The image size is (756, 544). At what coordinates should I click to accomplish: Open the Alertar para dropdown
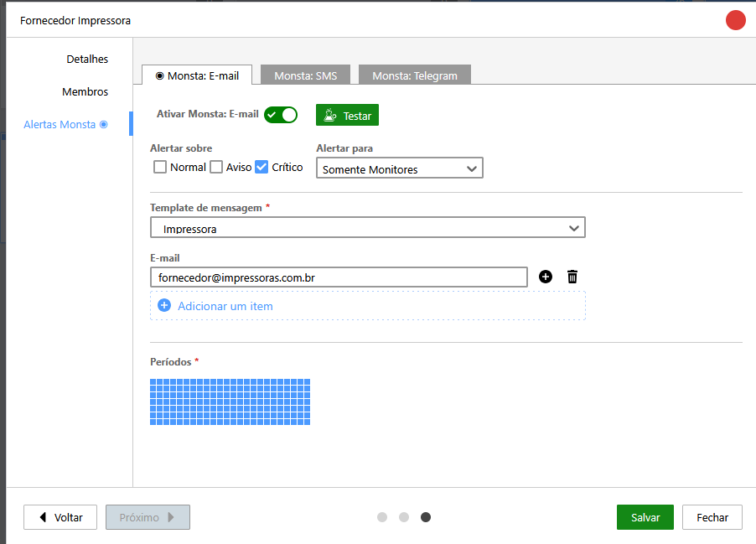tap(400, 168)
